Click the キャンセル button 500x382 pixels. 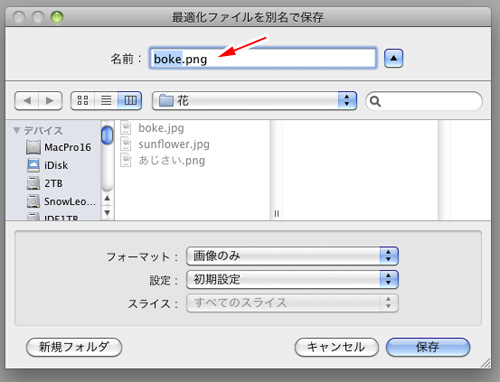[x=337, y=347]
